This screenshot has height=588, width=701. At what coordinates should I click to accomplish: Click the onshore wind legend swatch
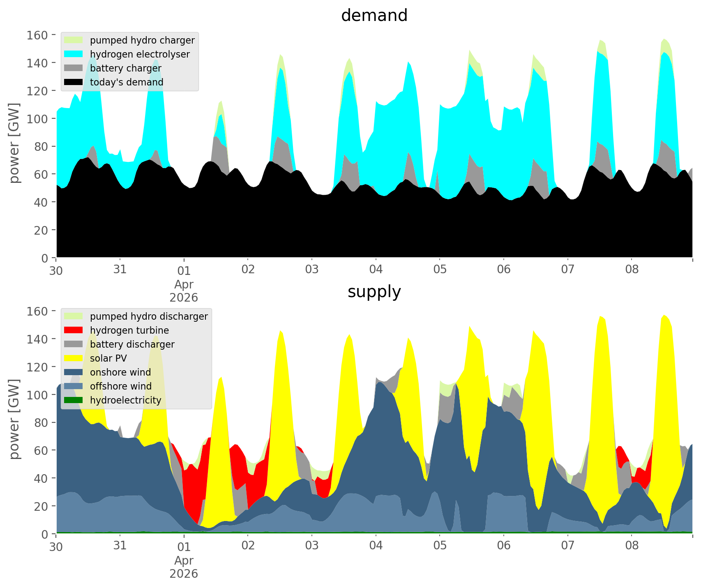point(74,372)
